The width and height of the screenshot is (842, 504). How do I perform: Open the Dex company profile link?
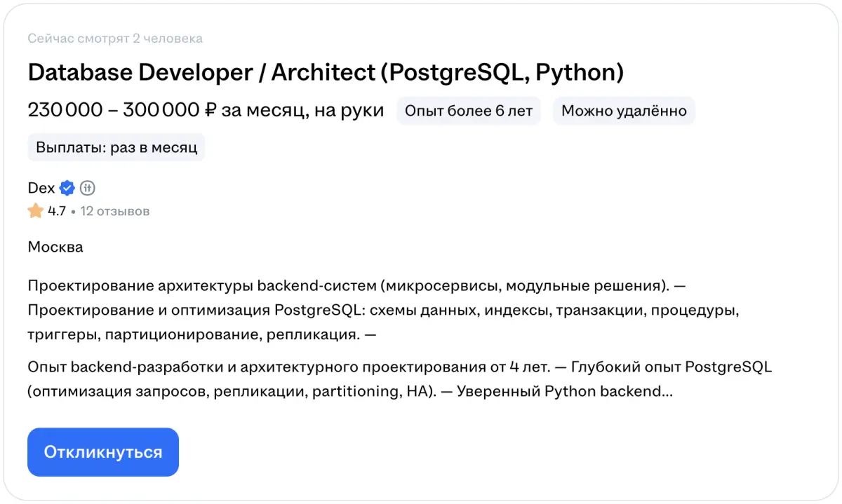tap(41, 188)
